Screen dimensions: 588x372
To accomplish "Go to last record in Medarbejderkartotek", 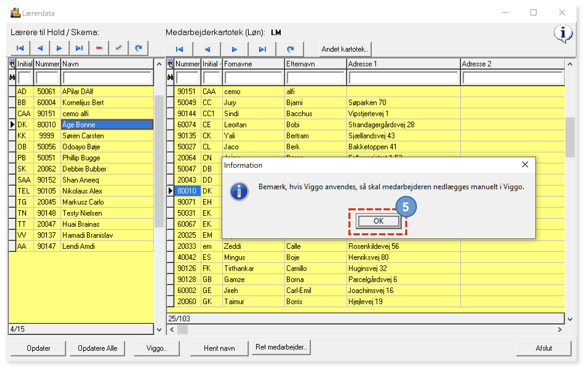I will point(262,49).
